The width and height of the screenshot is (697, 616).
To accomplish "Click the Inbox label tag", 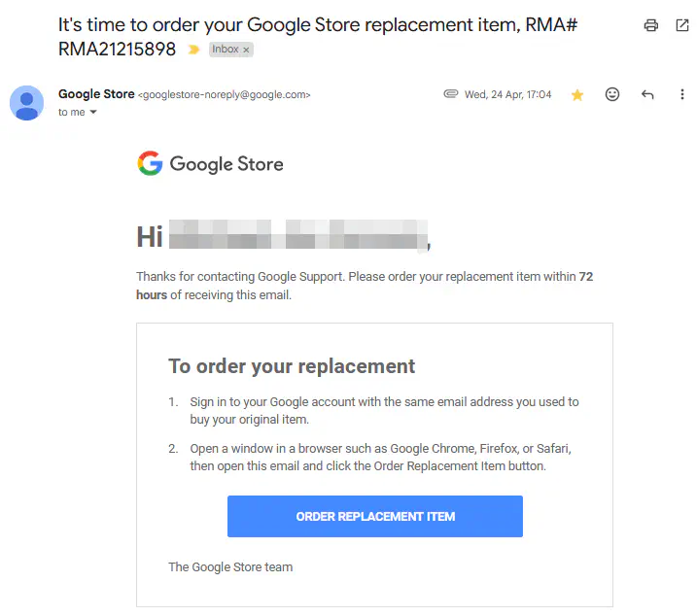I will pos(225,50).
